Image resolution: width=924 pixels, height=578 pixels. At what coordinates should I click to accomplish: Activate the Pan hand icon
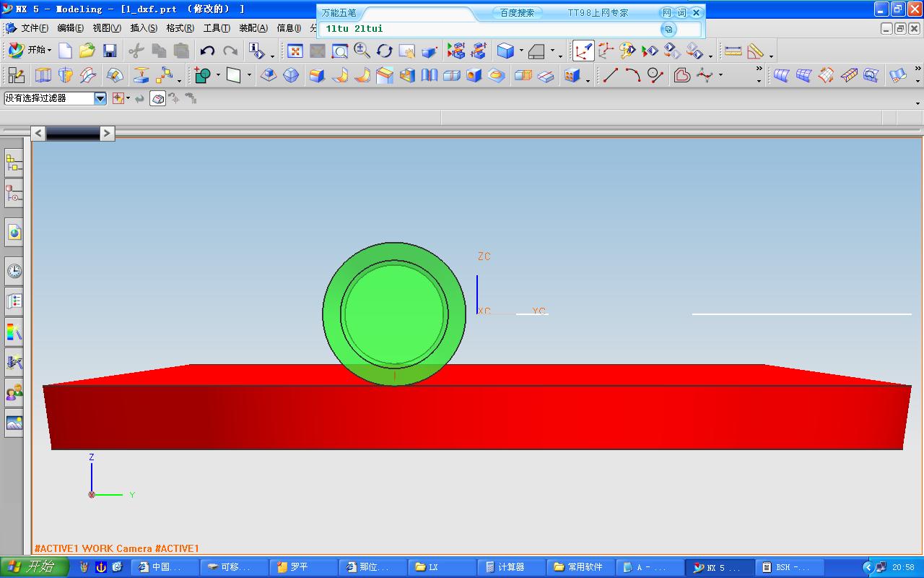[407, 51]
